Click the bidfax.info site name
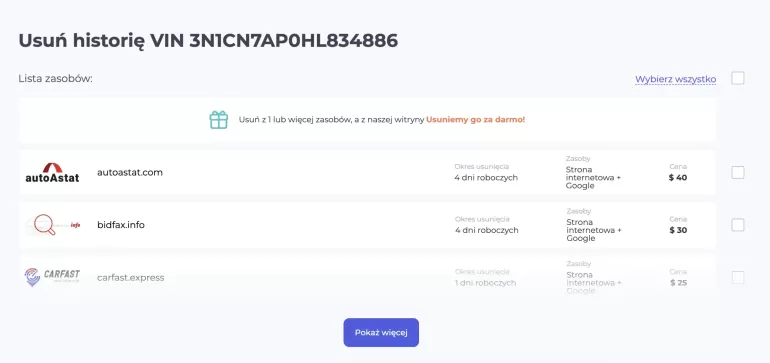The image size is (770, 363). tap(121, 225)
